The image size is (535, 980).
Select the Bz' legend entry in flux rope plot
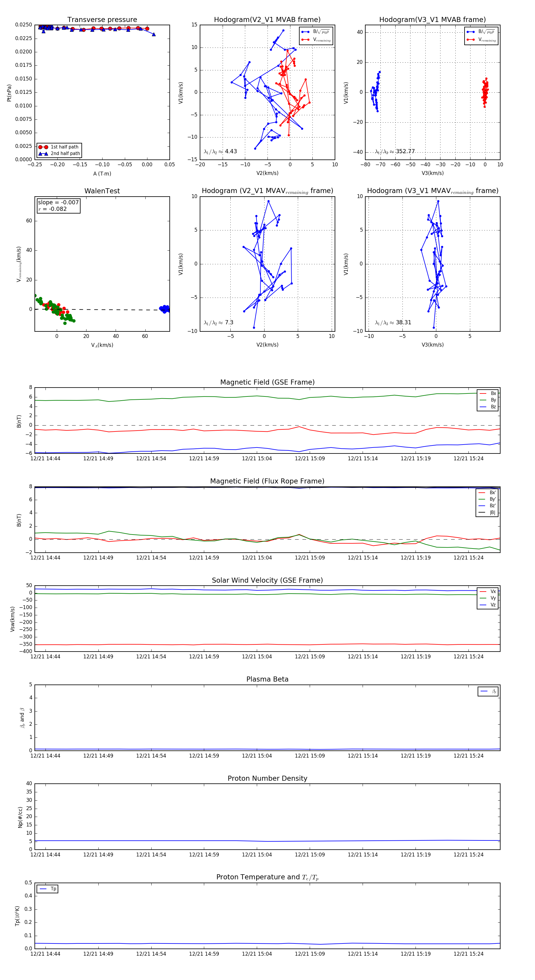[487, 506]
